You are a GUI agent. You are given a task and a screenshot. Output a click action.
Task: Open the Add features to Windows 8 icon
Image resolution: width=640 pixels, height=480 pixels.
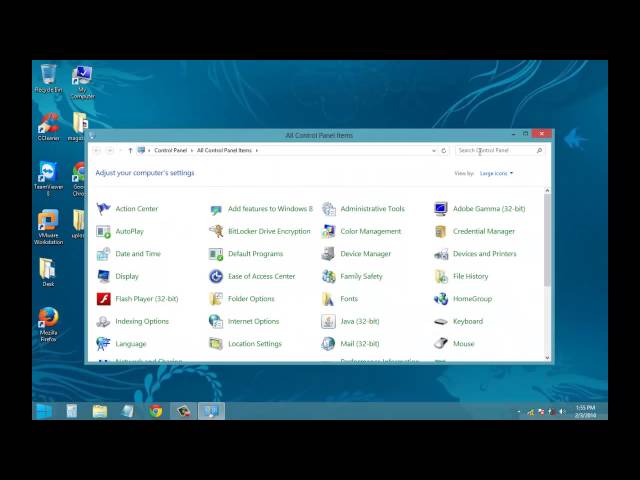(x=216, y=209)
